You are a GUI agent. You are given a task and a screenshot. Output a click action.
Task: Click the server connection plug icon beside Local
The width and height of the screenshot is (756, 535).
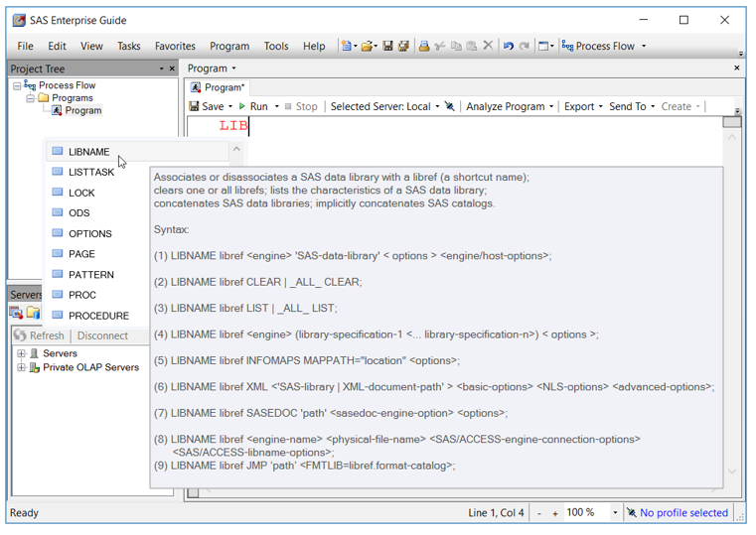tap(449, 106)
